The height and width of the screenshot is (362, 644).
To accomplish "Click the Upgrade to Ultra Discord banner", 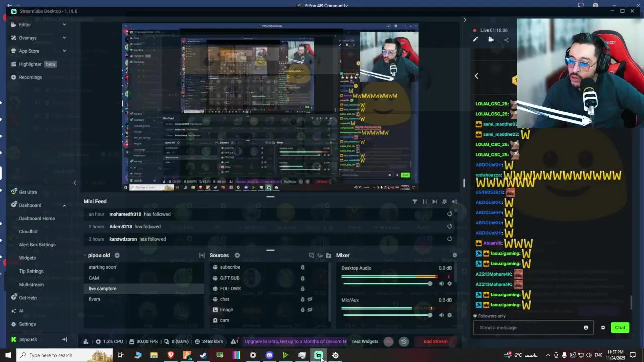I will [295, 342].
